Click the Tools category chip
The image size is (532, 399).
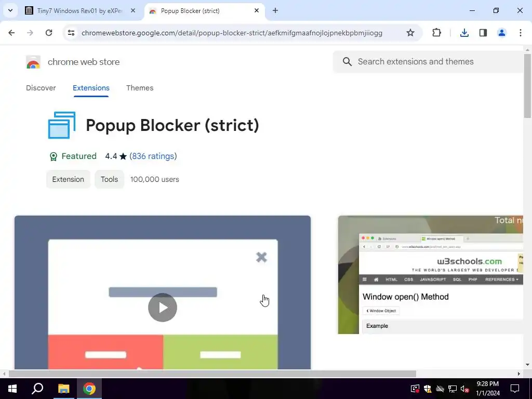point(109,179)
